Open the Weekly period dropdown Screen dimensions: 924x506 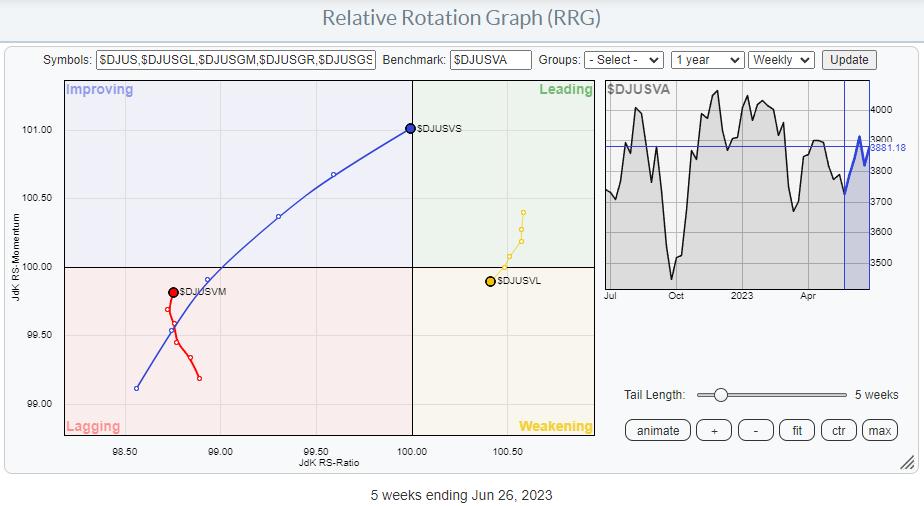click(782, 60)
